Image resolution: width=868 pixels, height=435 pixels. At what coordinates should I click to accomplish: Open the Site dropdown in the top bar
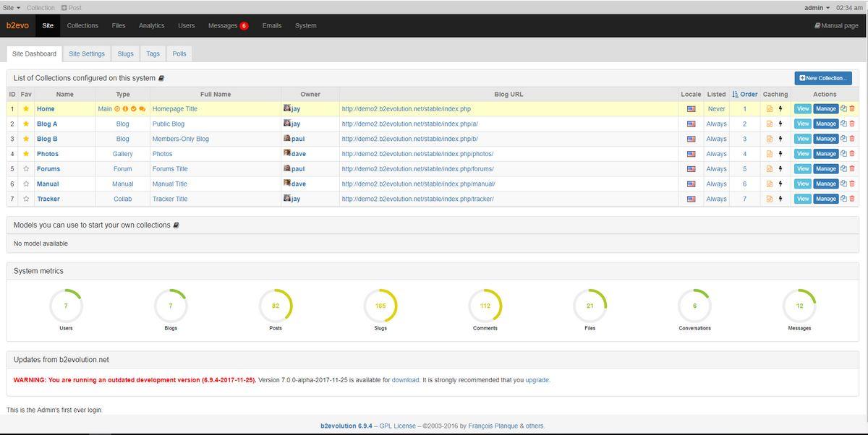[12, 7]
